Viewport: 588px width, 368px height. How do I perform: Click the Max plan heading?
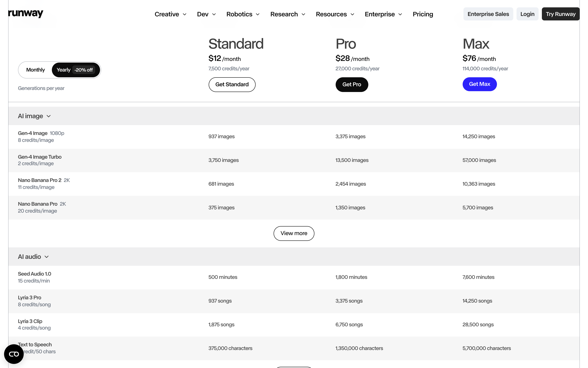point(476,44)
